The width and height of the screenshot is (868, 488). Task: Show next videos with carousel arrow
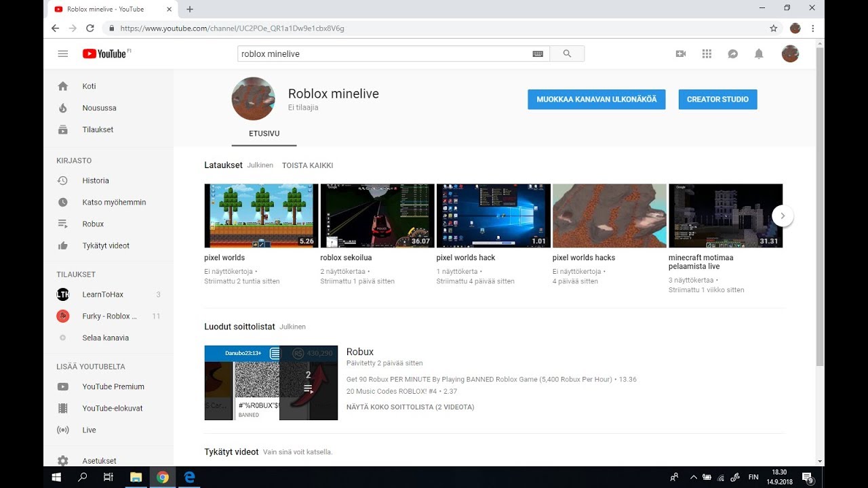click(x=783, y=216)
